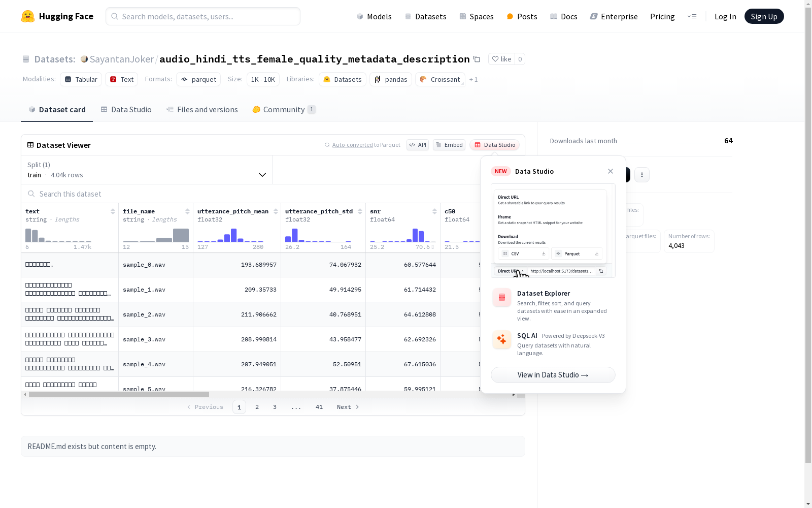Screen dimensions: 812x508
Task: Click the Log In link
Action: pyautogui.click(x=725, y=16)
